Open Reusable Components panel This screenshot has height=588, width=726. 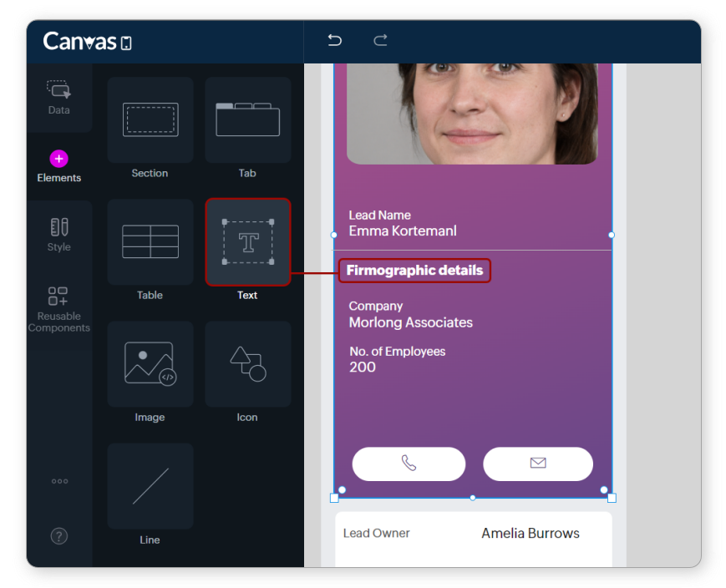[58, 308]
